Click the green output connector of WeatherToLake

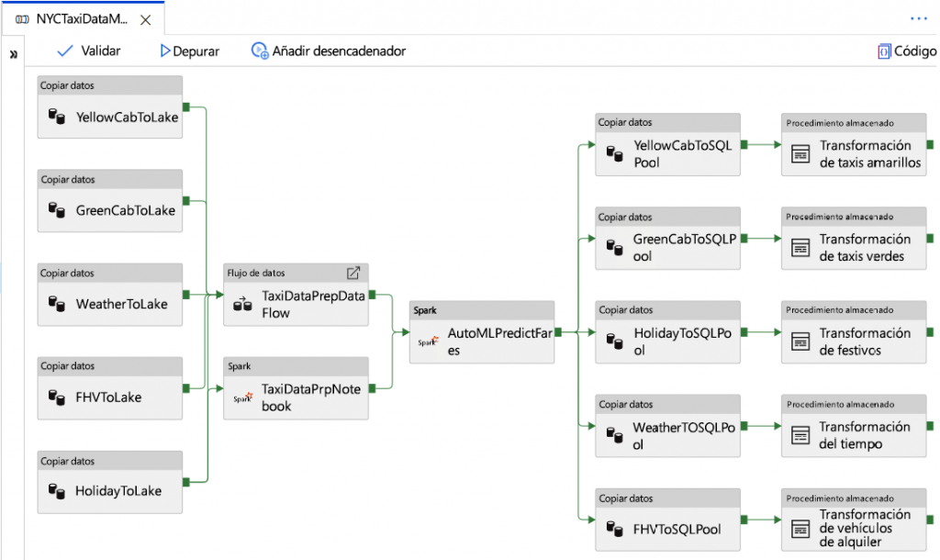[186, 295]
